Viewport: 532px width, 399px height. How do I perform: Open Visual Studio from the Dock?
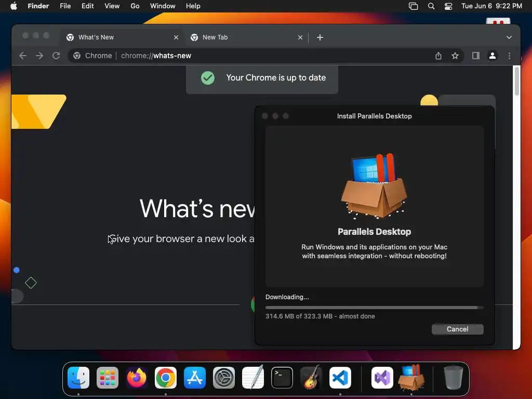(x=382, y=378)
